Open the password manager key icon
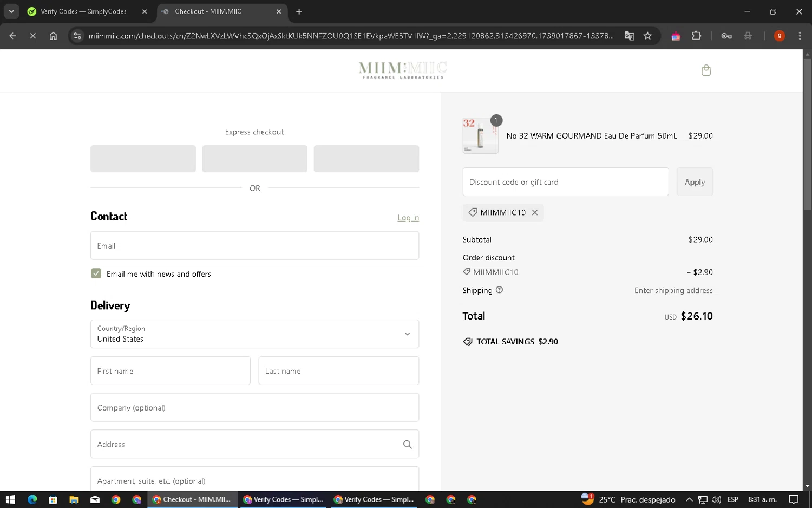Image resolution: width=812 pixels, height=508 pixels. [726, 36]
